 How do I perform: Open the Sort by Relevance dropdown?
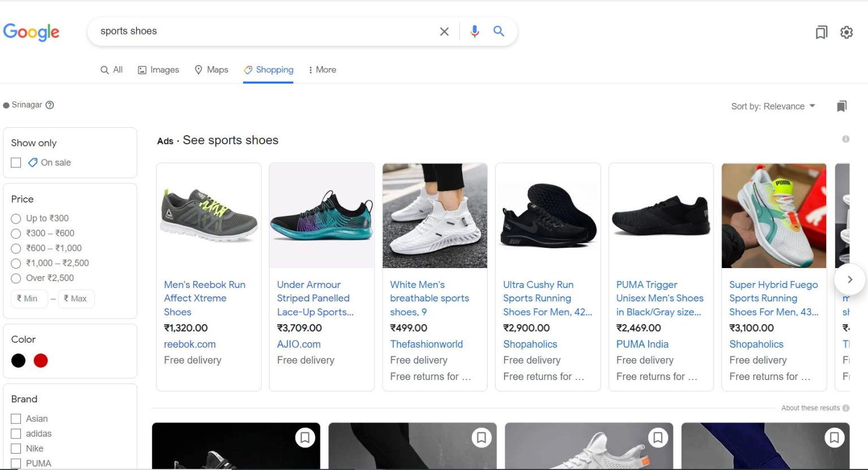point(773,106)
